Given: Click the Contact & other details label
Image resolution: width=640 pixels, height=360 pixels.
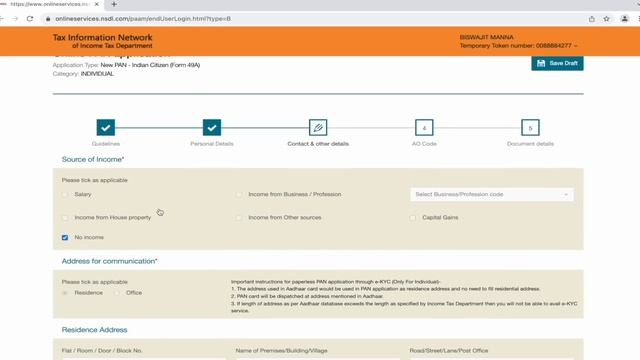Looking at the screenshot, I should [x=318, y=144].
